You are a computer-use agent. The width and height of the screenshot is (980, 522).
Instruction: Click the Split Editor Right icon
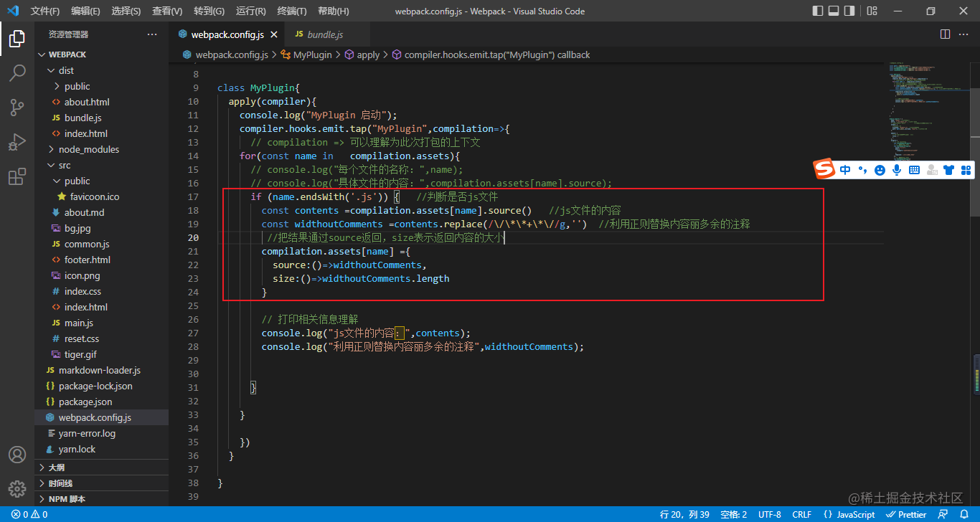click(945, 34)
